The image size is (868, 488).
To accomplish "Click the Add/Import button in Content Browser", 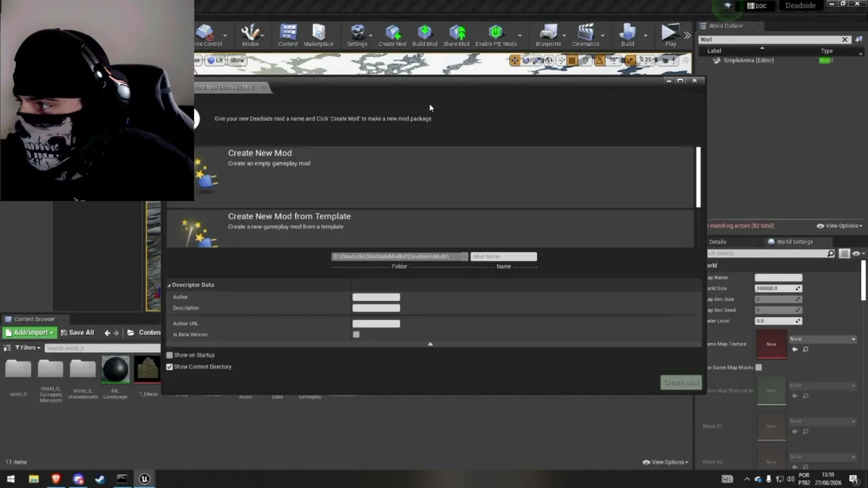I will (29, 333).
